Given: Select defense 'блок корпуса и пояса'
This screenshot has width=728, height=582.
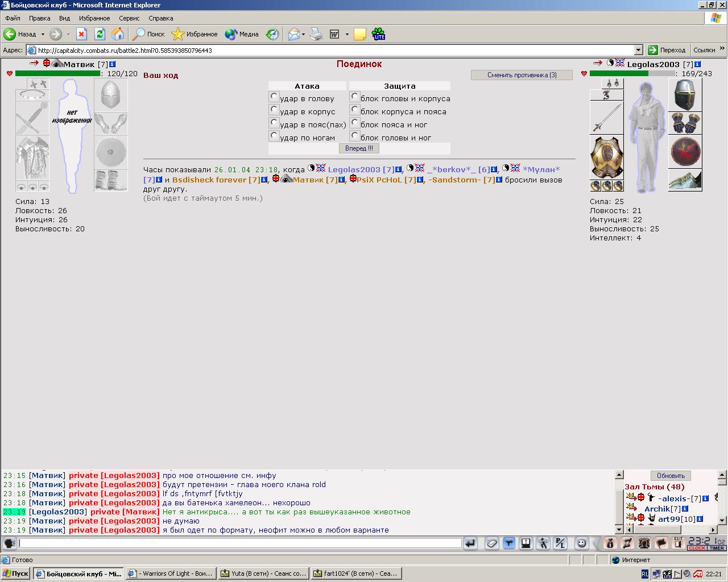Looking at the screenshot, I should tap(355, 110).
